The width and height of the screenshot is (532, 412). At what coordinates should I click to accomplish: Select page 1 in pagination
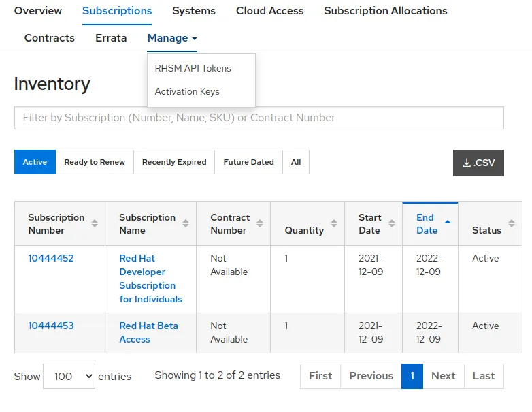(412, 376)
